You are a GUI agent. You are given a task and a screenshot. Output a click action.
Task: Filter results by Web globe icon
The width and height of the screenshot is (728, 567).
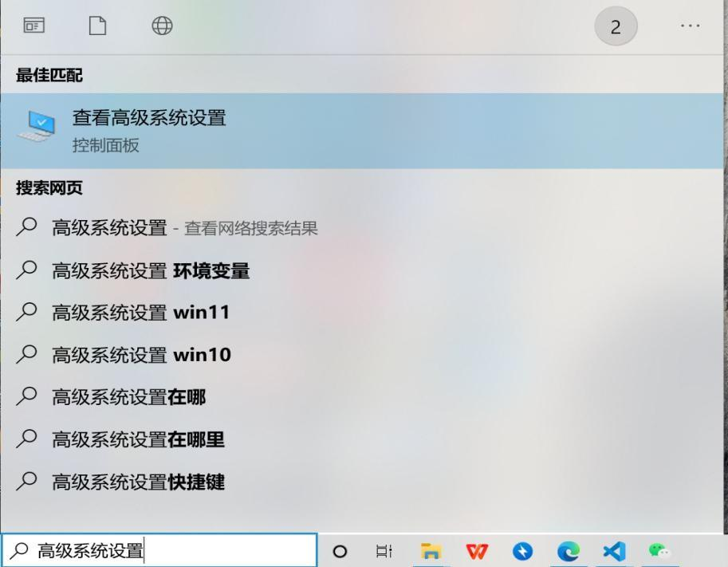(x=162, y=26)
